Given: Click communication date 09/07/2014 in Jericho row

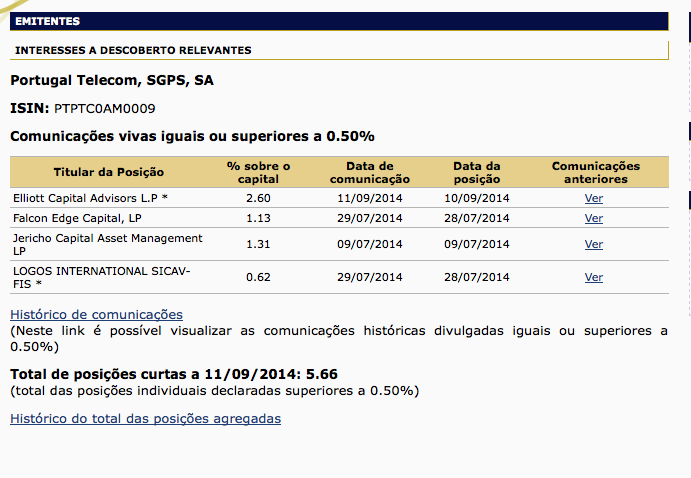Looking at the screenshot, I should tap(370, 244).
